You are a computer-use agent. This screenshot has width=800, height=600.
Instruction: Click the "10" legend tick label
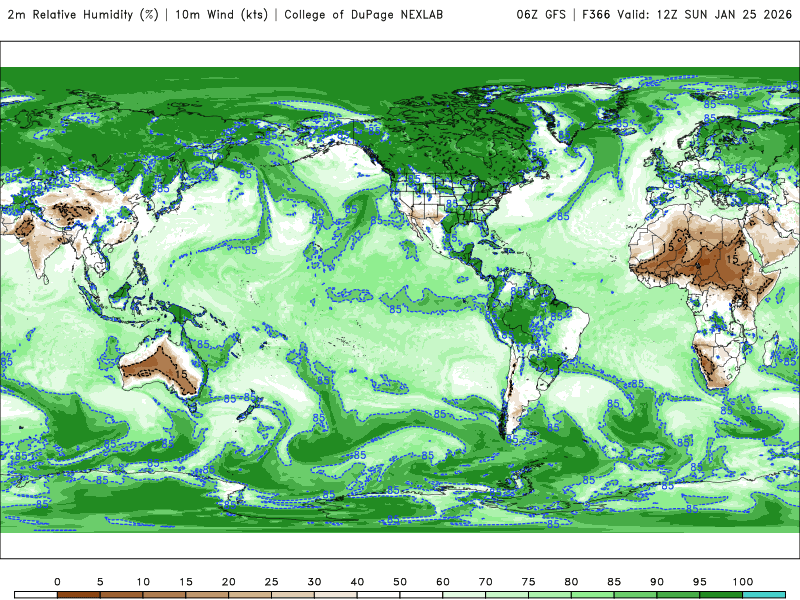pos(143,582)
